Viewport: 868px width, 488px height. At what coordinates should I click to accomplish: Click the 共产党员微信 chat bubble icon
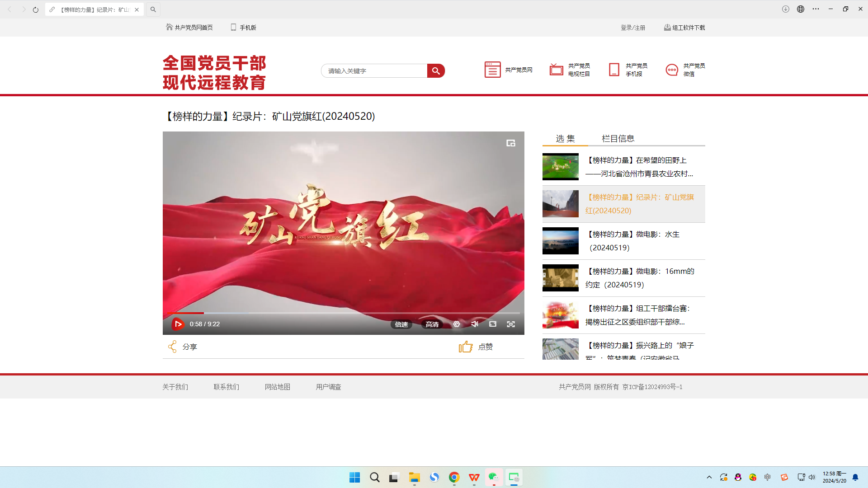671,70
